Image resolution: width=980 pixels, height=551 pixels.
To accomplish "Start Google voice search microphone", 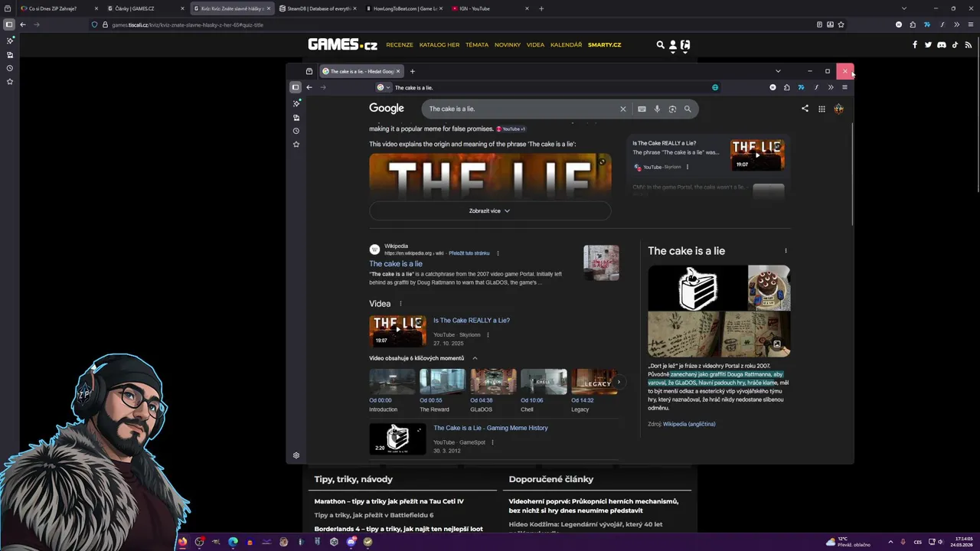I will point(657,109).
